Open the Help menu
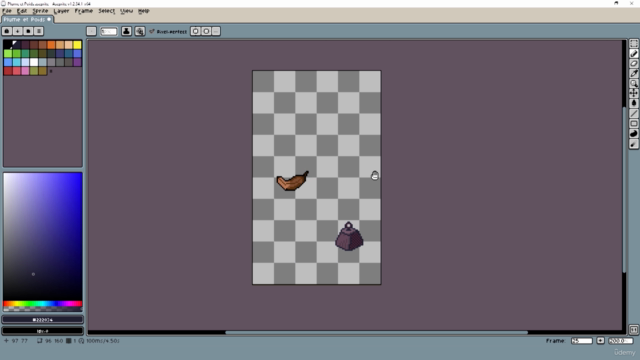 (143, 11)
